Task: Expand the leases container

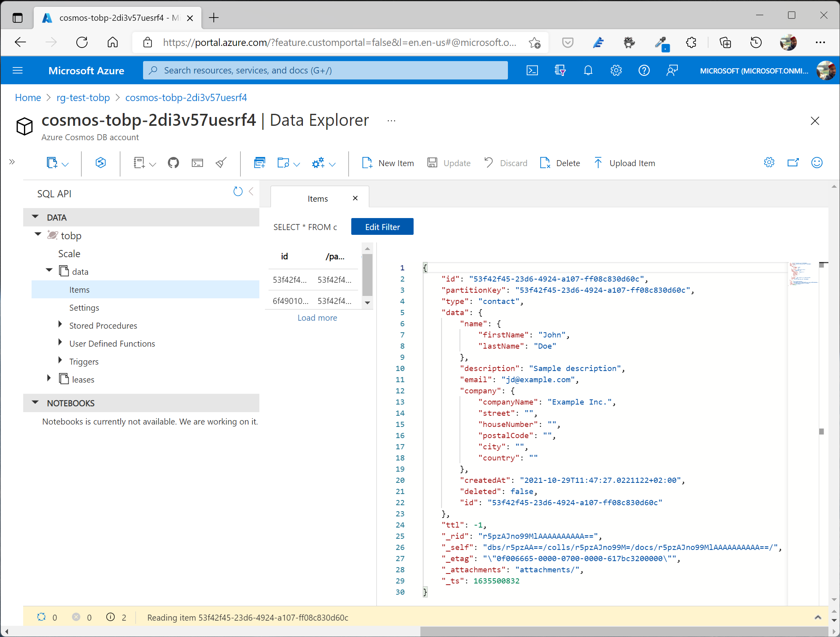Action: pos(49,379)
